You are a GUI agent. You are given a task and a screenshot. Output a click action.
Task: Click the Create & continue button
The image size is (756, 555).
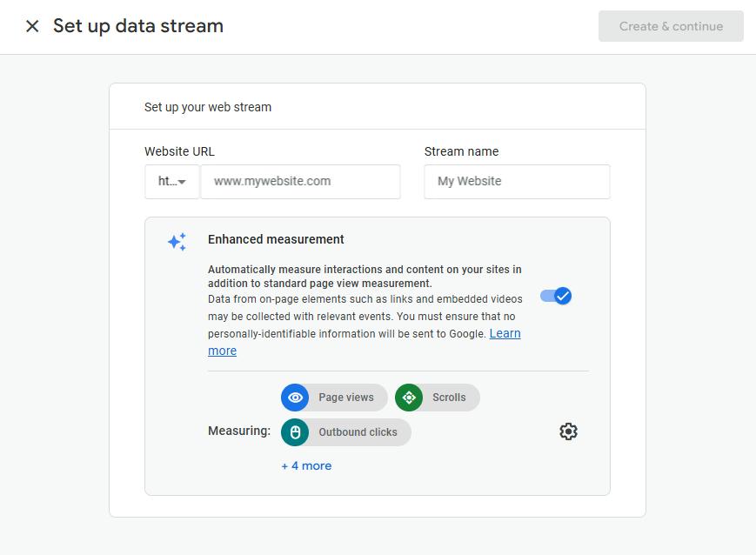pyautogui.click(x=671, y=26)
